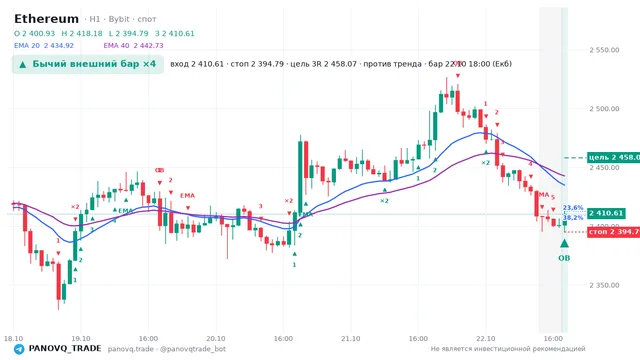Click the Telegram logo beside PANOVQ_TRADE

[x=19, y=349]
